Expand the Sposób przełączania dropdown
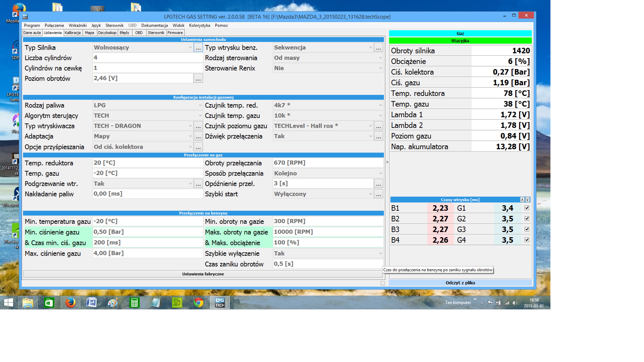This screenshot has height=362, width=644. pyautogui.click(x=380, y=173)
